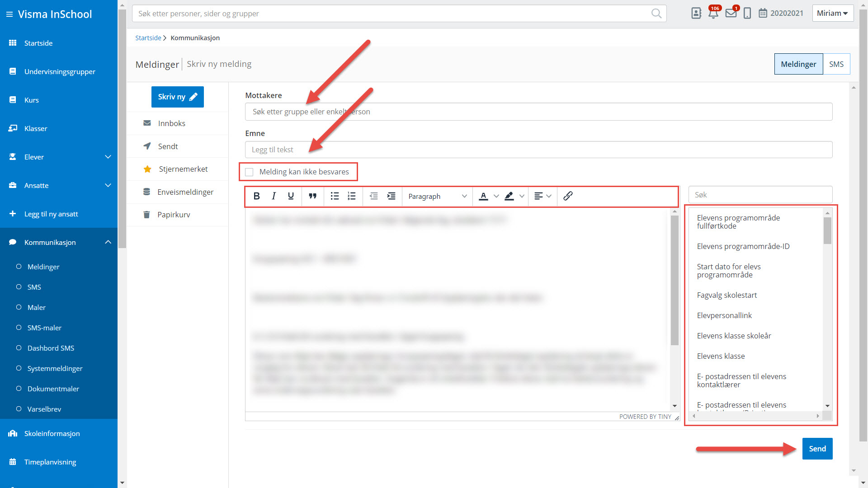Click the Mottakere recipient search field
868x488 pixels.
tap(538, 112)
